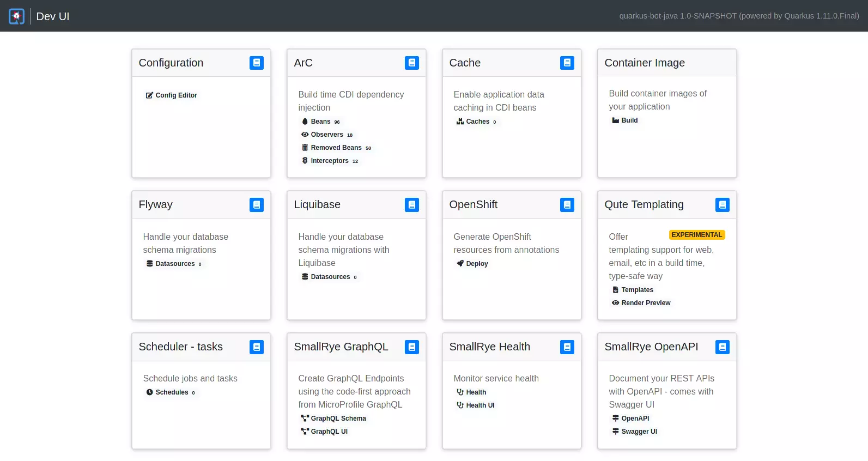
Task: Open Qute Render Preview
Action: coord(645,303)
